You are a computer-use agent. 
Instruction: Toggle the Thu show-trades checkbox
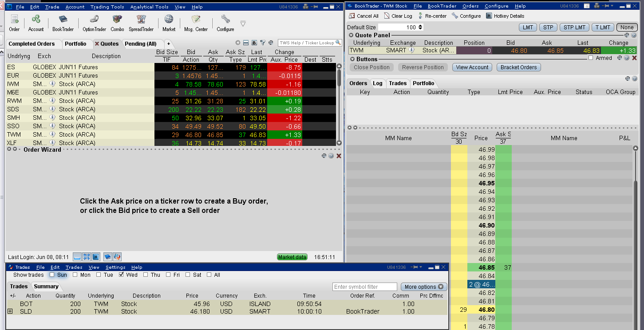pyautogui.click(x=146, y=275)
